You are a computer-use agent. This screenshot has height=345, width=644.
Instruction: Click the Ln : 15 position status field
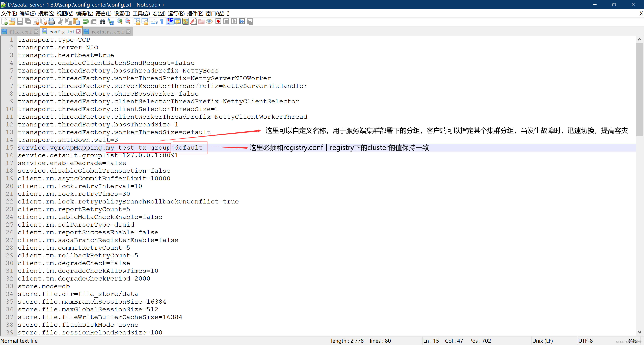[431, 341]
